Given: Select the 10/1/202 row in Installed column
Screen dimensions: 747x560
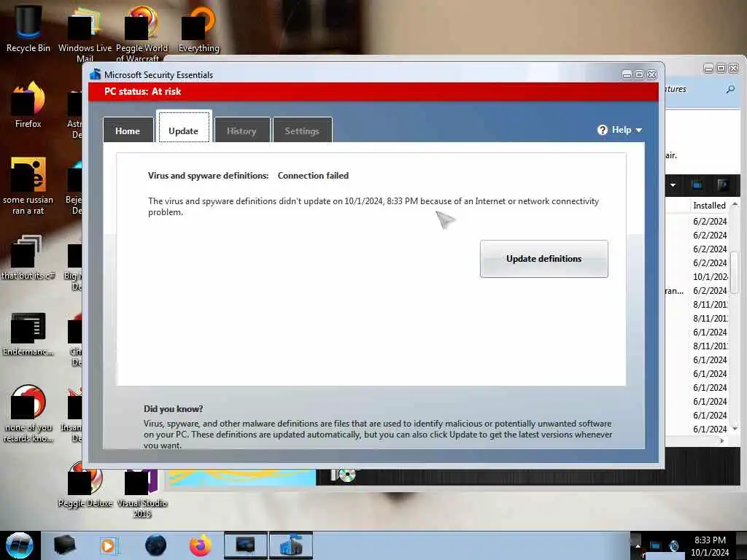Looking at the screenshot, I should [710, 276].
